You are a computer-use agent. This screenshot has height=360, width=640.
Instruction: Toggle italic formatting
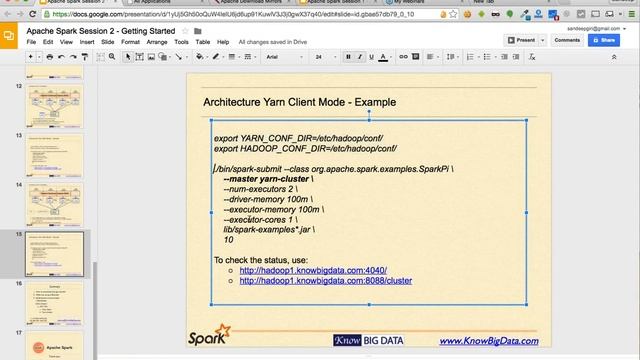360,57
